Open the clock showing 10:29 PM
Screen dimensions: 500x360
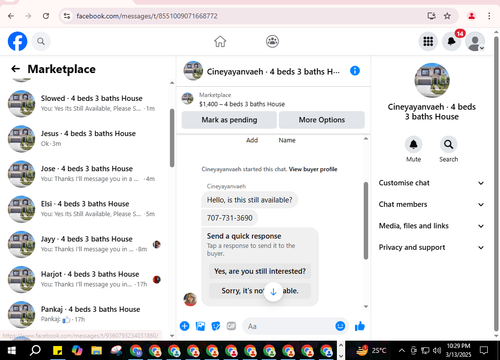458,350
